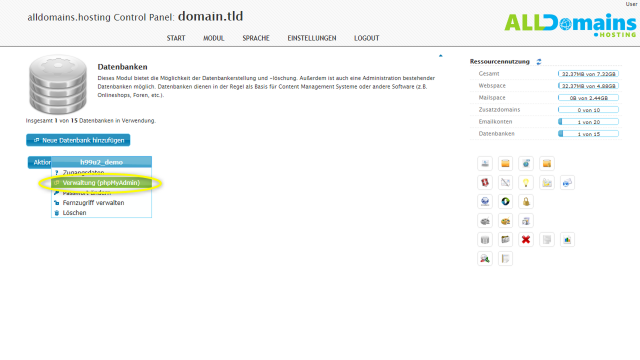Choose Verwaltung (phpMyAdmin) from the action menu
The height and width of the screenshot is (360, 640).
click(x=101, y=183)
